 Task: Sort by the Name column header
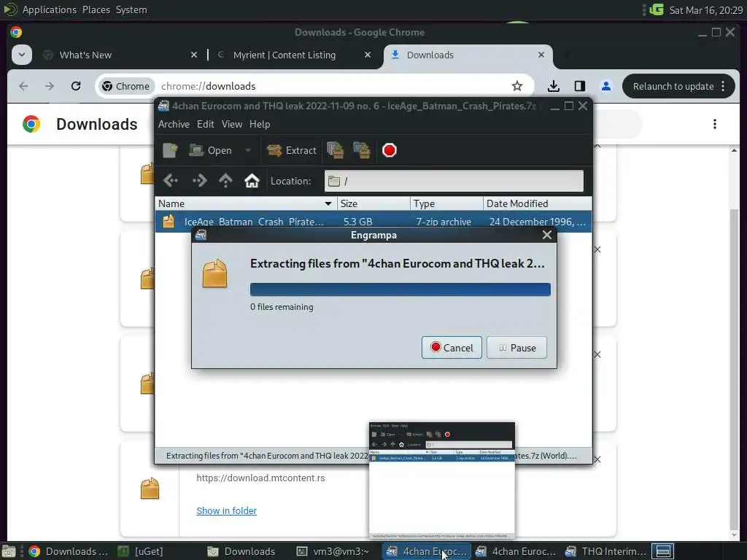click(246, 204)
